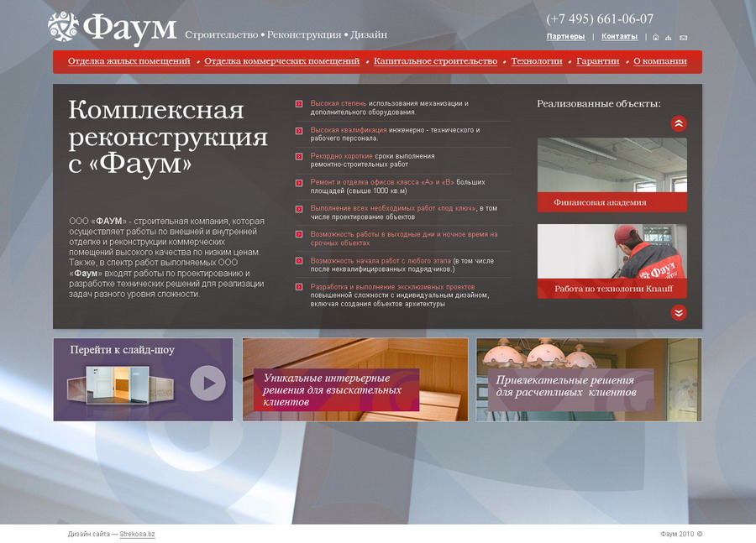Screen dimensions: 756x543
Task: Follow the 'Контакты' link in header
Action: [620, 37]
